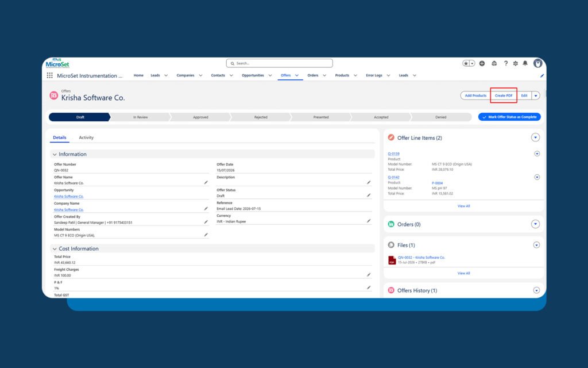Screen dimensions: 588x368
Task: Open the P-0004 product link
Action: click(437, 183)
